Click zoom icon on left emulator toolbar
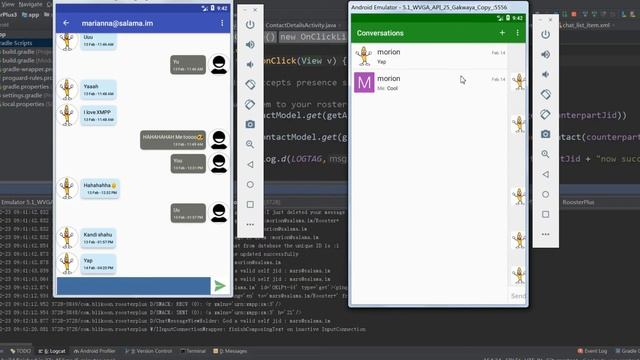 pyautogui.click(x=250, y=144)
